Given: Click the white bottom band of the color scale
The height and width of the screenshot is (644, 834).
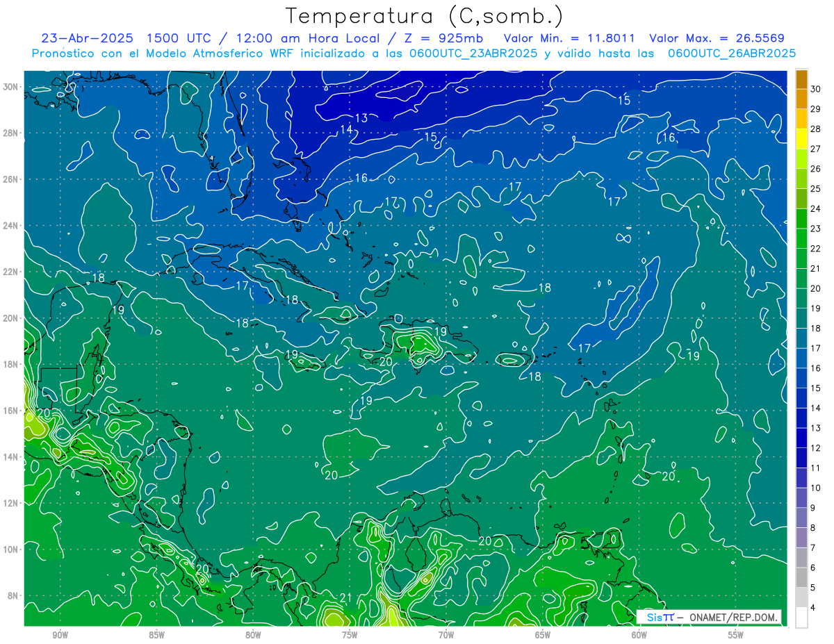Looking at the screenshot, I should coord(801,618).
